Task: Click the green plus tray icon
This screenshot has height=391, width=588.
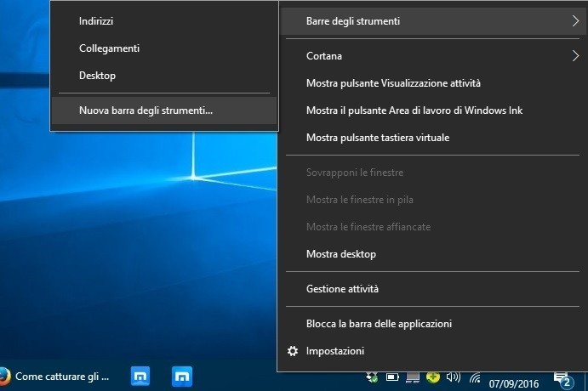Action: (432, 377)
